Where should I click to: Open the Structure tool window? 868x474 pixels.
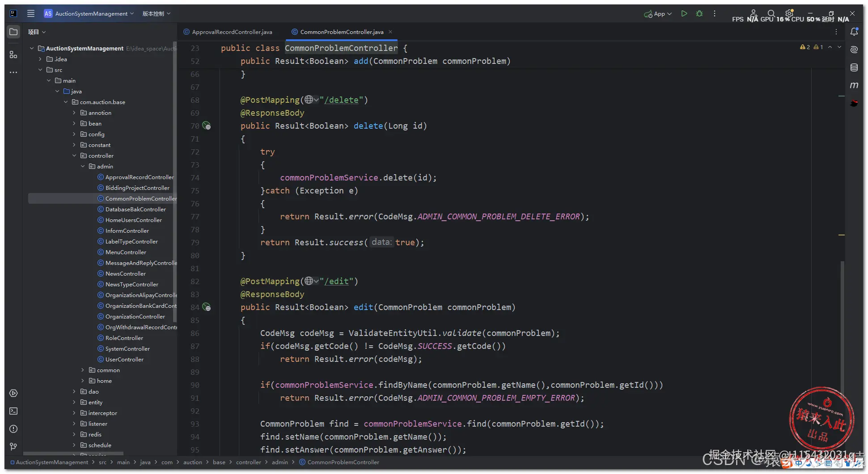pos(13,55)
